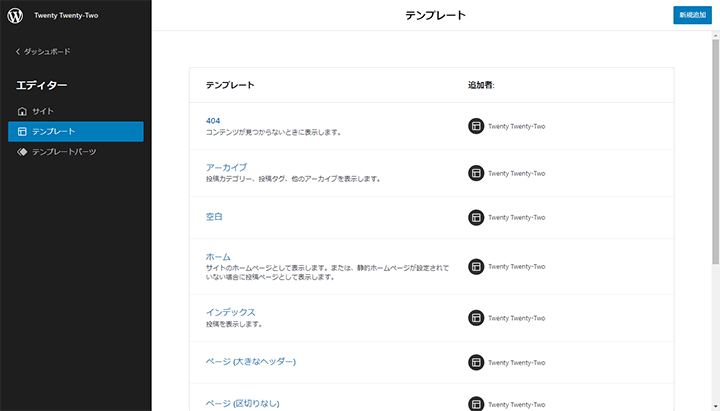Open the ホーム template link
This screenshot has width=720, height=411.
tap(218, 257)
